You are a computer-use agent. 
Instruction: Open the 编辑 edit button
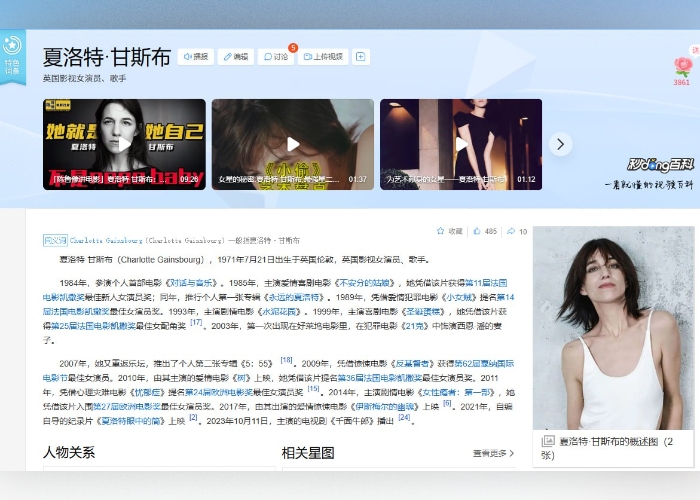[x=236, y=57]
